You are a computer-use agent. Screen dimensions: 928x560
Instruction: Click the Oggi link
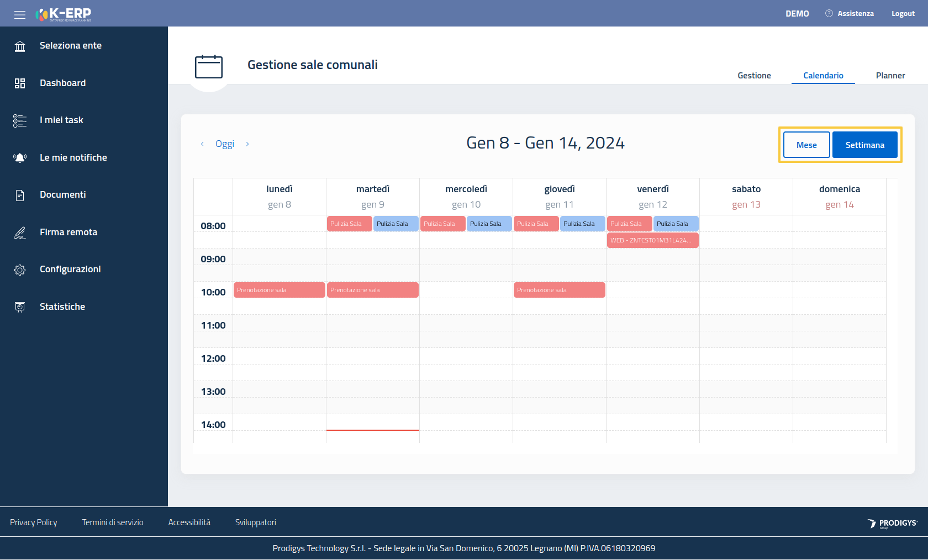coord(225,144)
